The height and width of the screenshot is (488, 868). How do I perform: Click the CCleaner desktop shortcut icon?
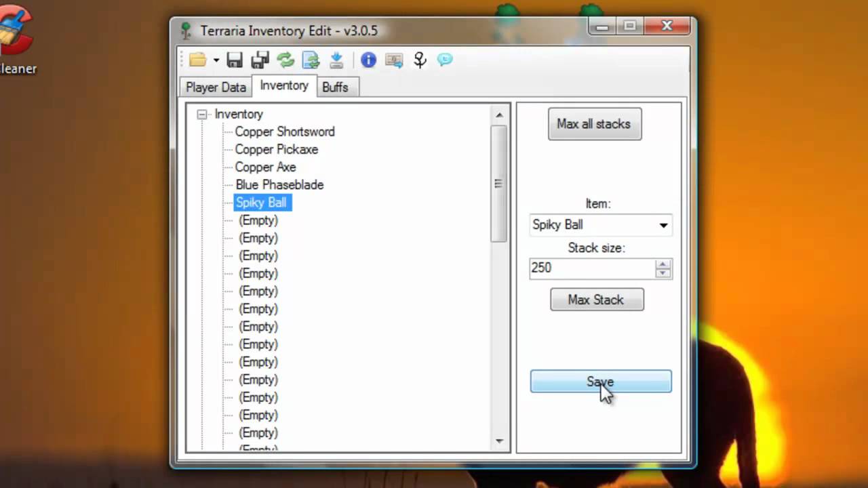tap(14, 30)
